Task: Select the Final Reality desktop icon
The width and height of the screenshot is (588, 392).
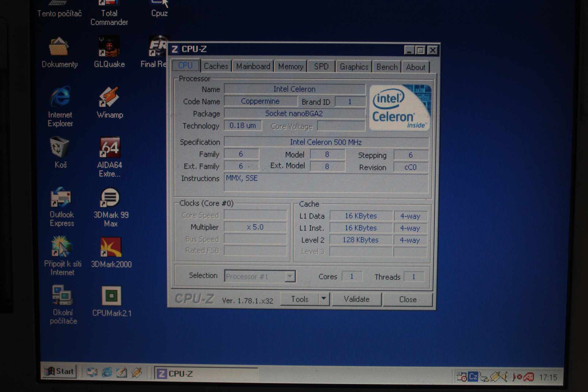Action: 154,52
